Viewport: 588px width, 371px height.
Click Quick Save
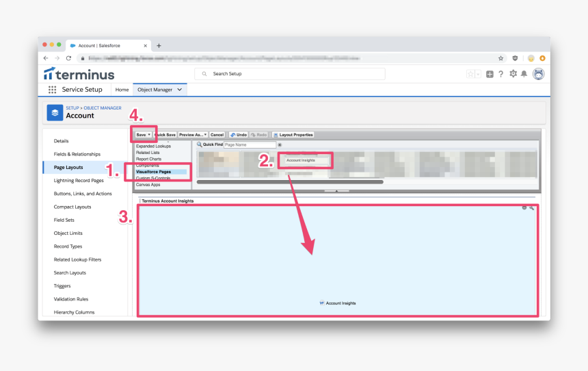pyautogui.click(x=165, y=135)
